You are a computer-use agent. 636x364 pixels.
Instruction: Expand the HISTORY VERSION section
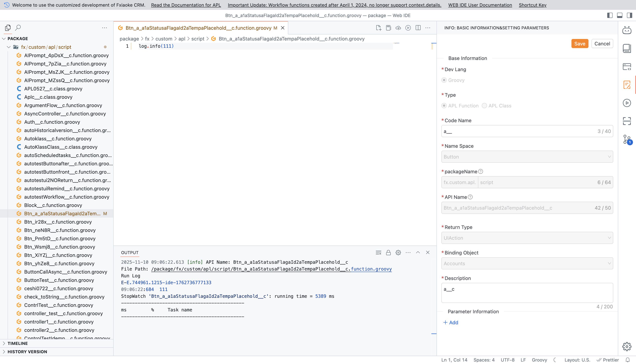point(27,352)
